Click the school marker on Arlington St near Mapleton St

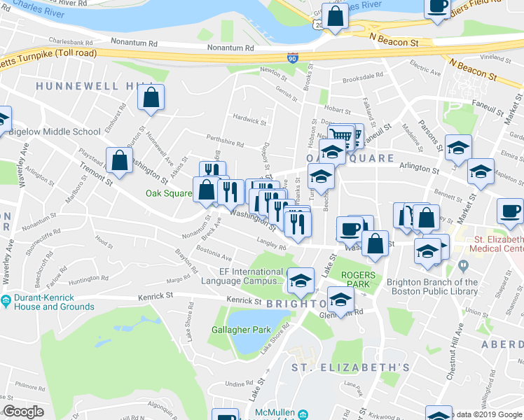pos(481,174)
